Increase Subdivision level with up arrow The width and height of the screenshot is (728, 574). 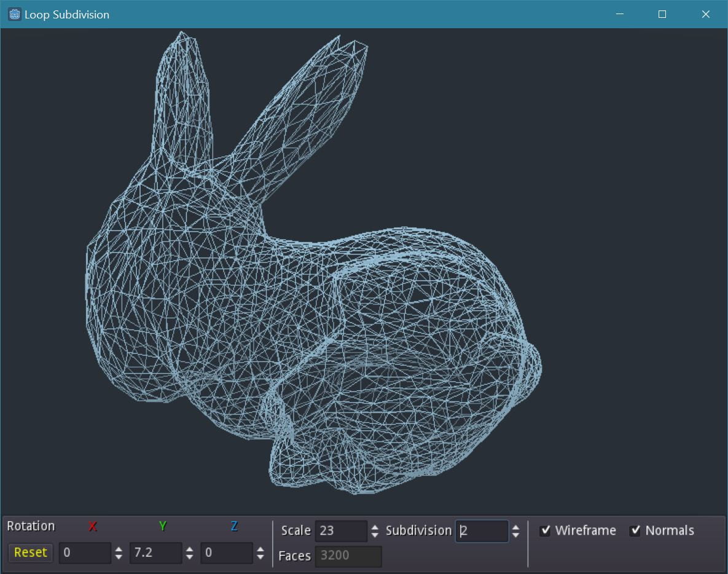pyautogui.click(x=515, y=527)
